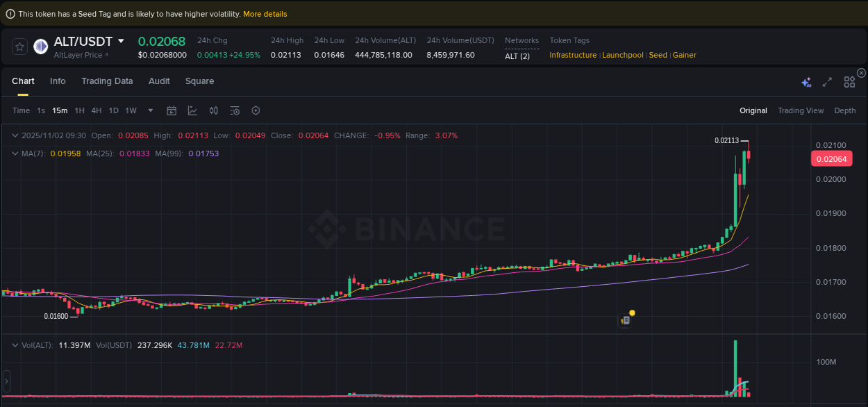Switch to the Depth chart view
The width and height of the screenshot is (868, 407).
(844, 110)
